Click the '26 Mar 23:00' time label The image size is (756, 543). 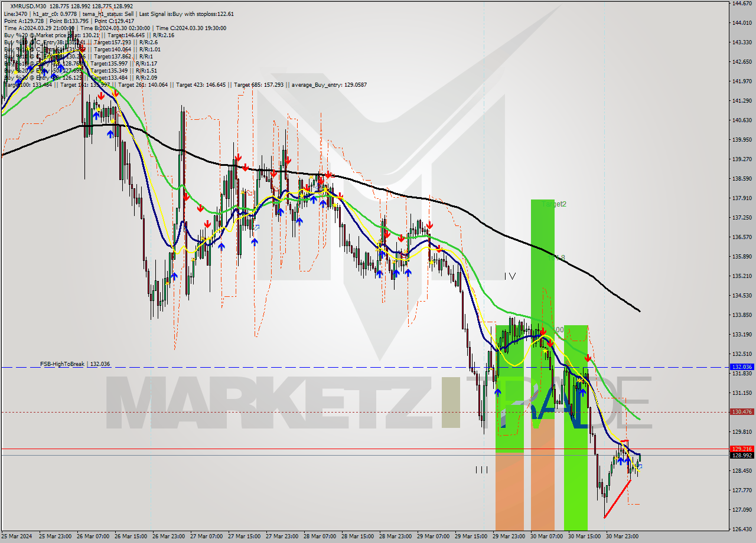pyautogui.click(x=169, y=537)
